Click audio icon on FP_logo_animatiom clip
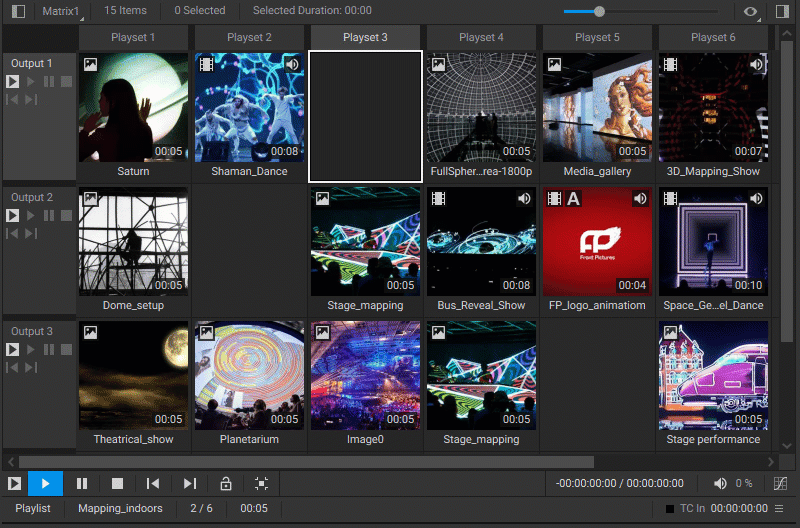Image resolution: width=800 pixels, height=528 pixels. (x=640, y=198)
